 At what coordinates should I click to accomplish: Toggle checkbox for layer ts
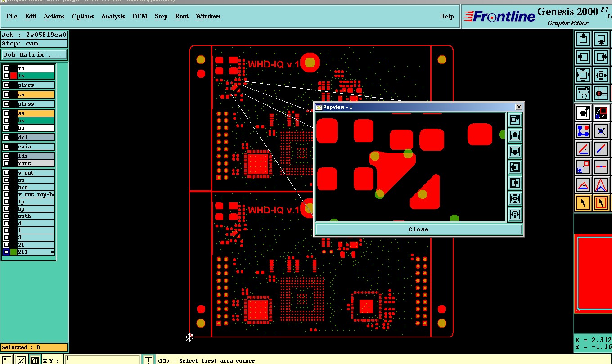[6, 76]
